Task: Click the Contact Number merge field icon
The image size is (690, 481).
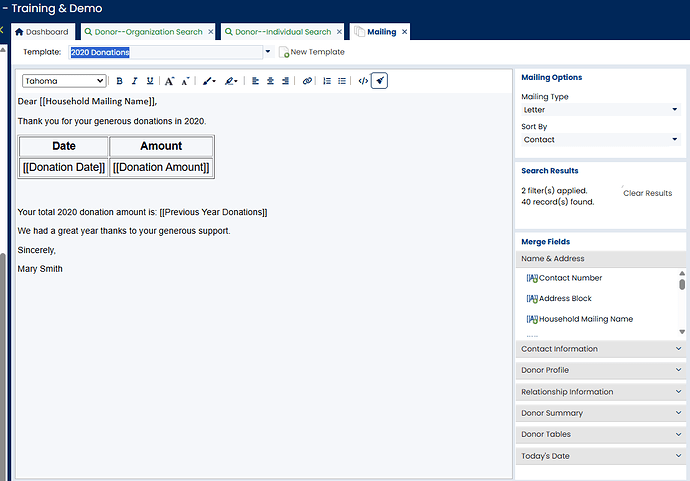Action: click(x=532, y=279)
